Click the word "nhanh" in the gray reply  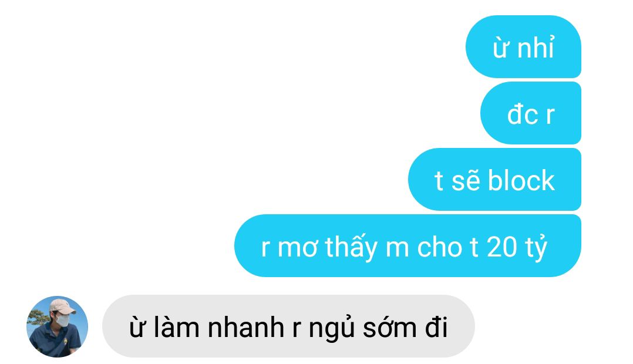246,327
